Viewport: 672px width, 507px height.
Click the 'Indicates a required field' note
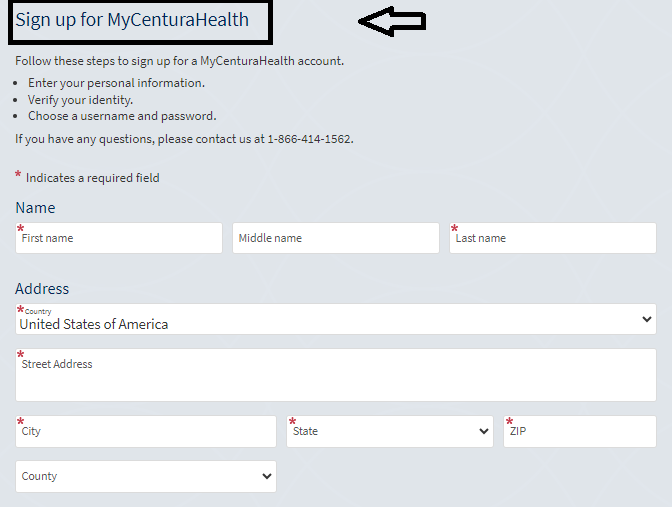click(92, 178)
